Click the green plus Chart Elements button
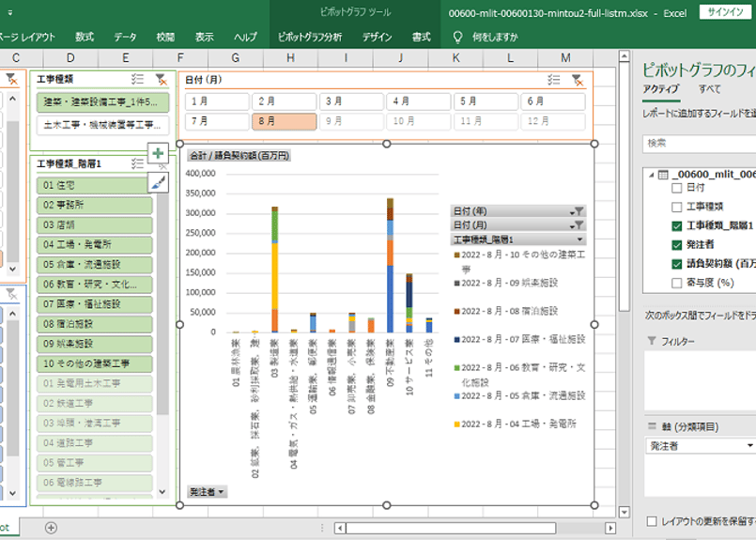756x540 pixels. [x=158, y=154]
